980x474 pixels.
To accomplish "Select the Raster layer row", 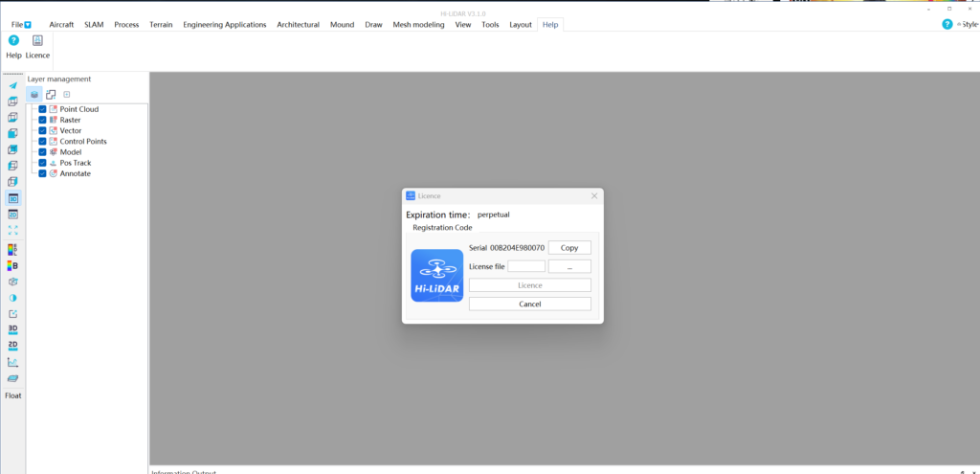I will (69, 120).
